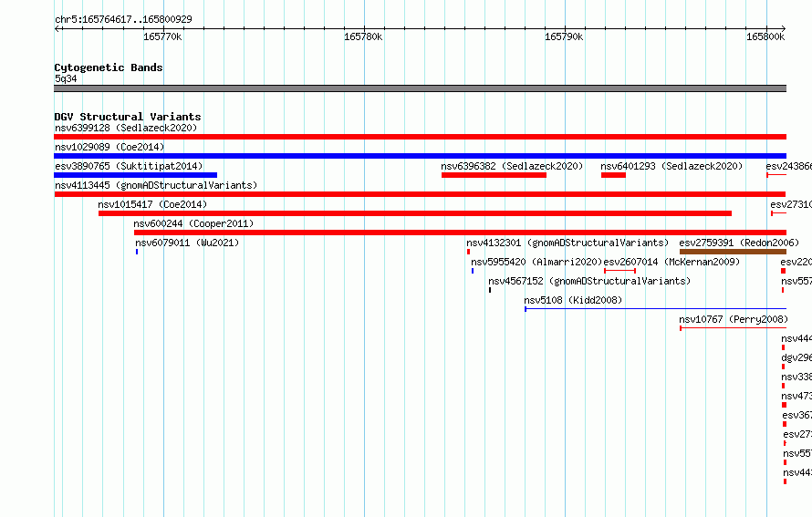The height and width of the screenshot is (517, 812).
Task: Select esv2759391 (Redon2006) label
Action: point(739,243)
